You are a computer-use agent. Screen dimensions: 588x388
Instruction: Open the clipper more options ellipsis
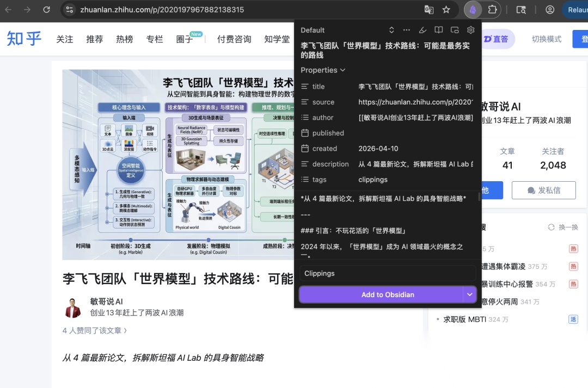pyautogui.click(x=407, y=30)
